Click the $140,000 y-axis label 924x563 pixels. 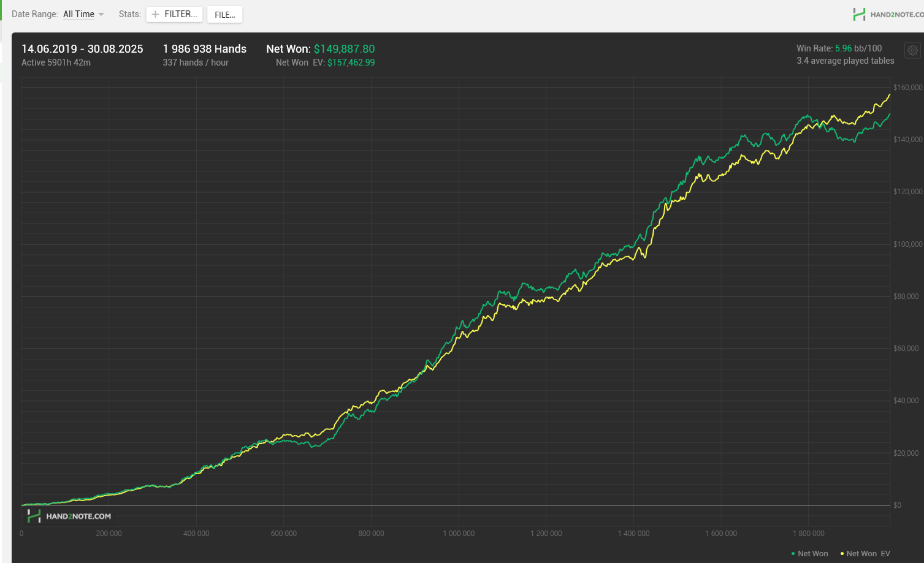[908, 140]
